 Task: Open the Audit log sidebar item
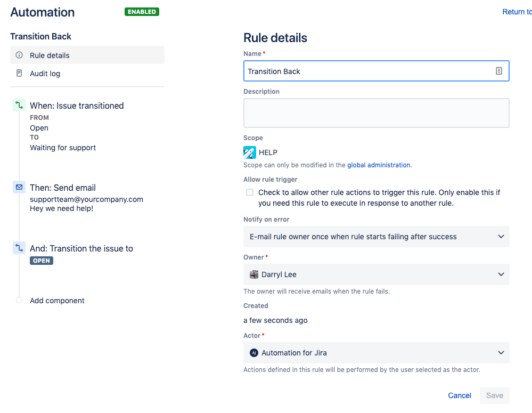click(x=45, y=74)
